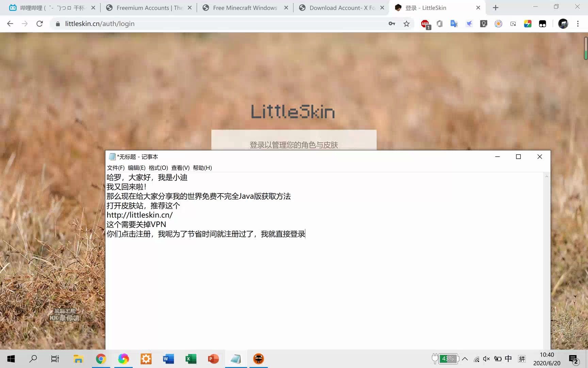This screenshot has width=588, height=368.
Task: Click the line 我又回来啦！ in Notepad
Action: pyautogui.click(x=127, y=187)
